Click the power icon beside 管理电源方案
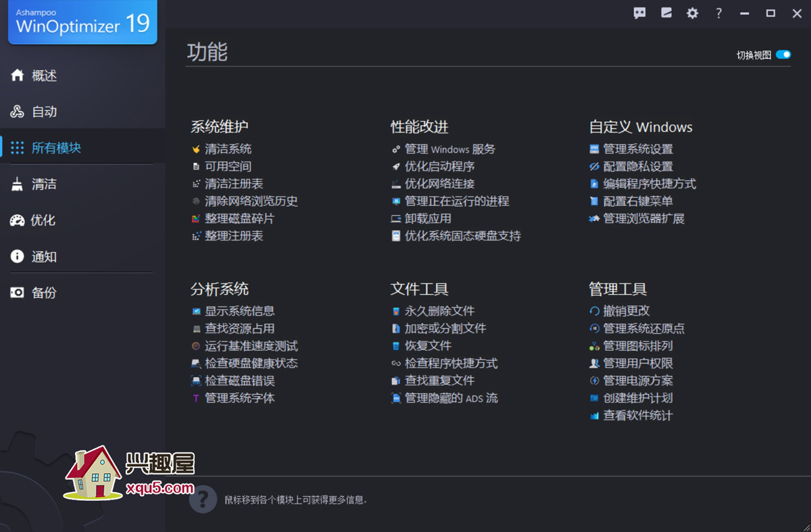Viewport: 811px width, 532px height. pyautogui.click(x=594, y=381)
